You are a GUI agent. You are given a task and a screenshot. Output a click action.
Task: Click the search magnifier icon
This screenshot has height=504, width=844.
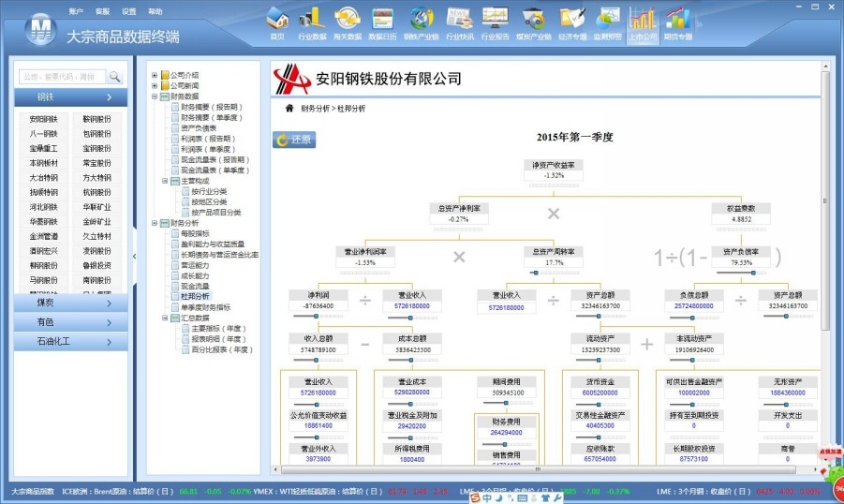click(114, 77)
